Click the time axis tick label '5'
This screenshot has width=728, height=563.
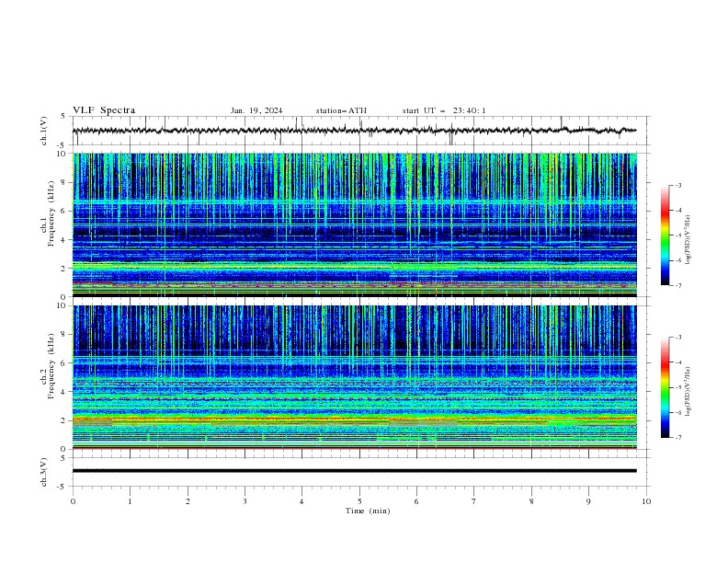pyautogui.click(x=359, y=501)
